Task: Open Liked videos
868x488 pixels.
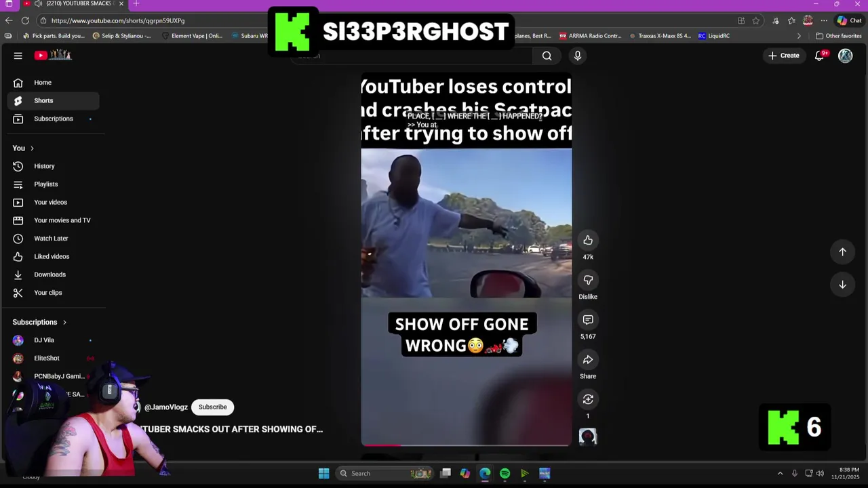Action: [x=53, y=256]
